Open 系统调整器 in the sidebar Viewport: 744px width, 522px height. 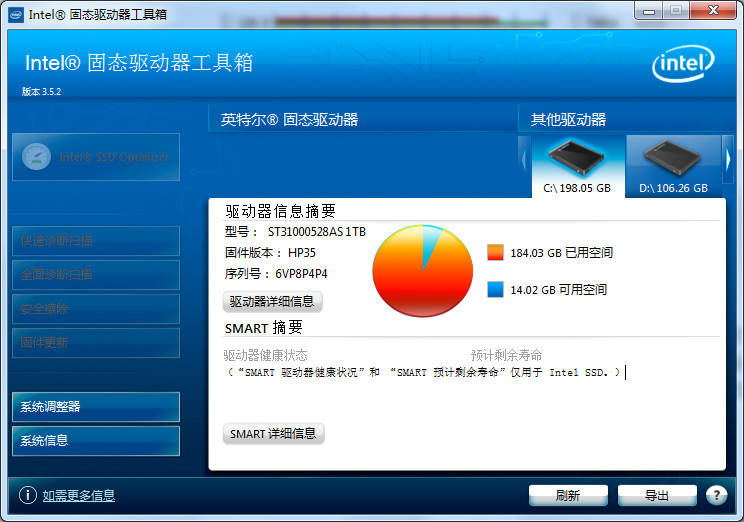pos(96,407)
